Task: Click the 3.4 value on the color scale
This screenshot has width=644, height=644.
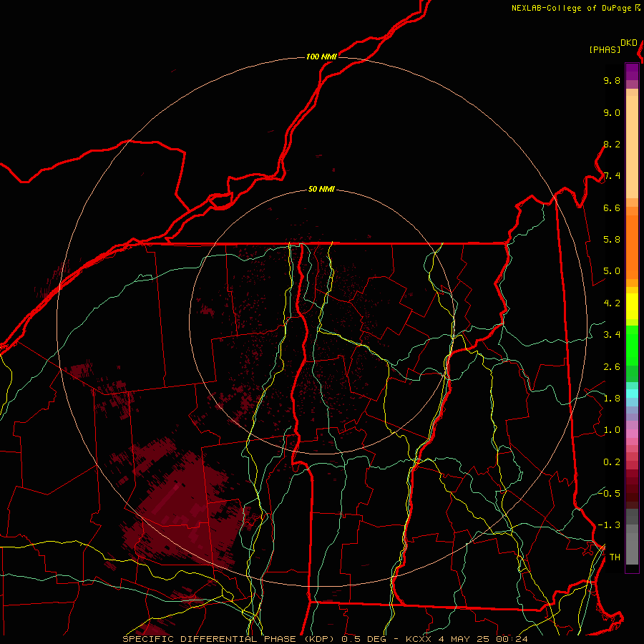Action: [x=612, y=334]
